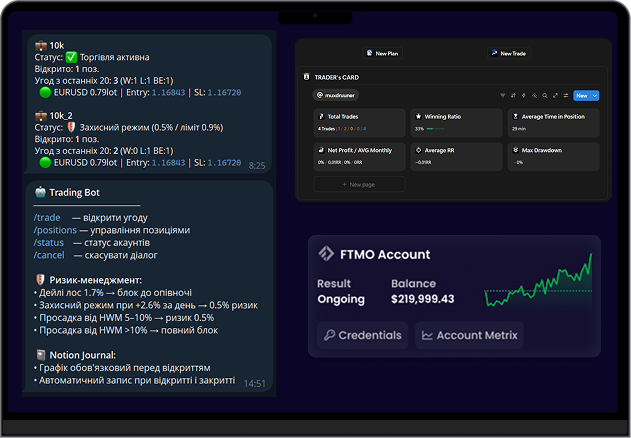Click the 'Просадка від HWM >10%' rule line
The image size is (631, 438).
click(x=126, y=331)
